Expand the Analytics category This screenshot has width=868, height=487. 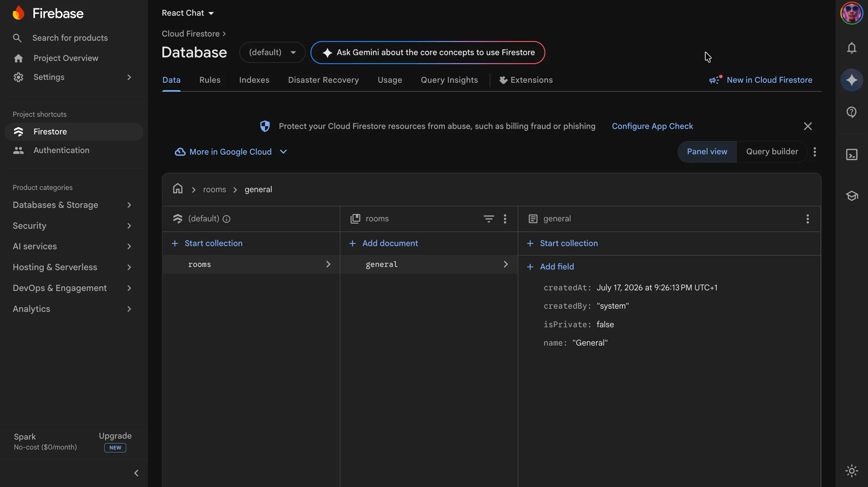[x=129, y=309]
